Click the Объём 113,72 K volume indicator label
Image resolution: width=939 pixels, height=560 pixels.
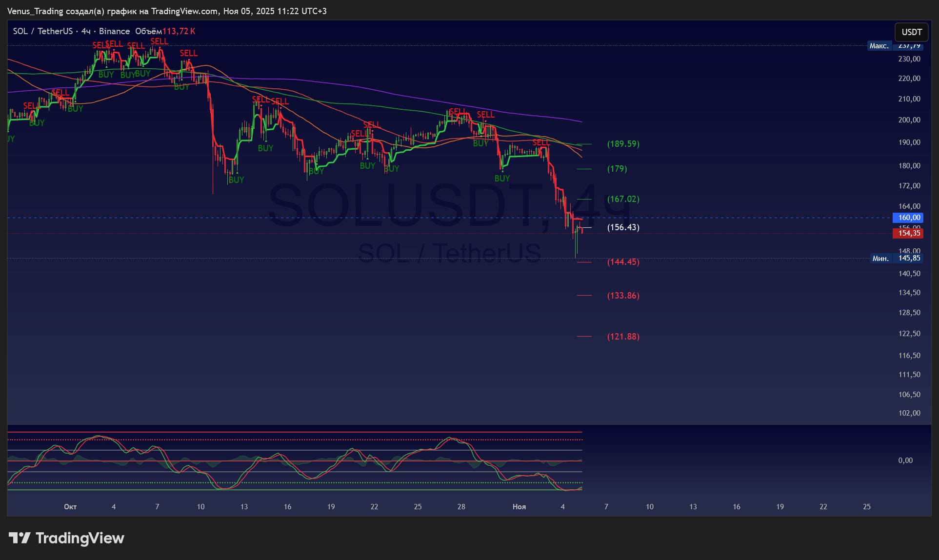coord(165,31)
